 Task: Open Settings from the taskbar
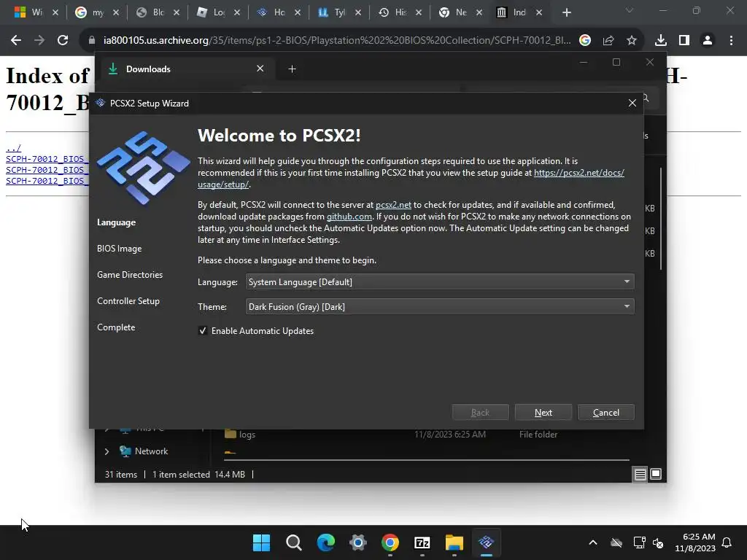(357, 542)
